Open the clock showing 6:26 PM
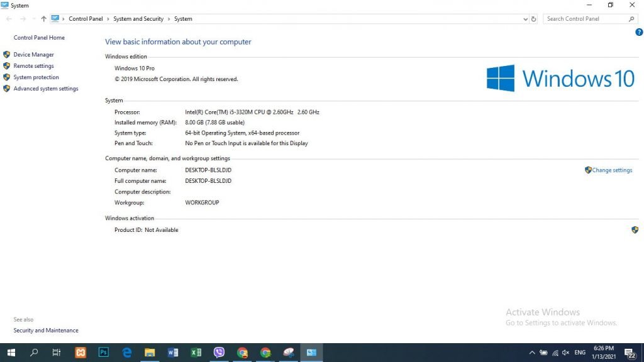 (x=604, y=353)
